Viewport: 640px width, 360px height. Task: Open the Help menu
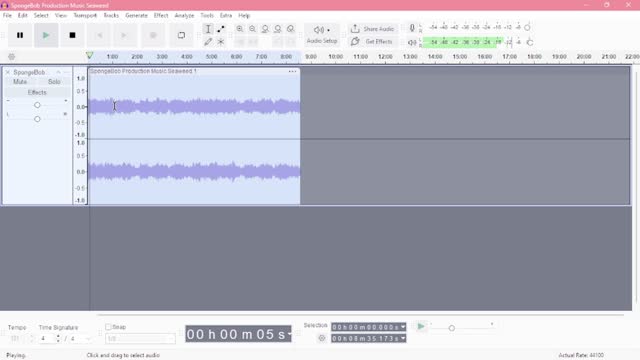point(244,16)
